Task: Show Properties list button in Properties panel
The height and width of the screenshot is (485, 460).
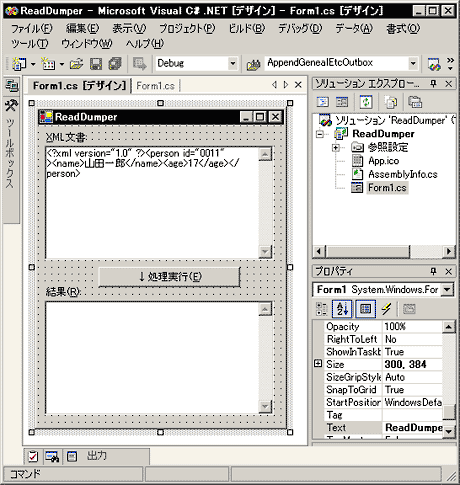Action: (x=365, y=309)
